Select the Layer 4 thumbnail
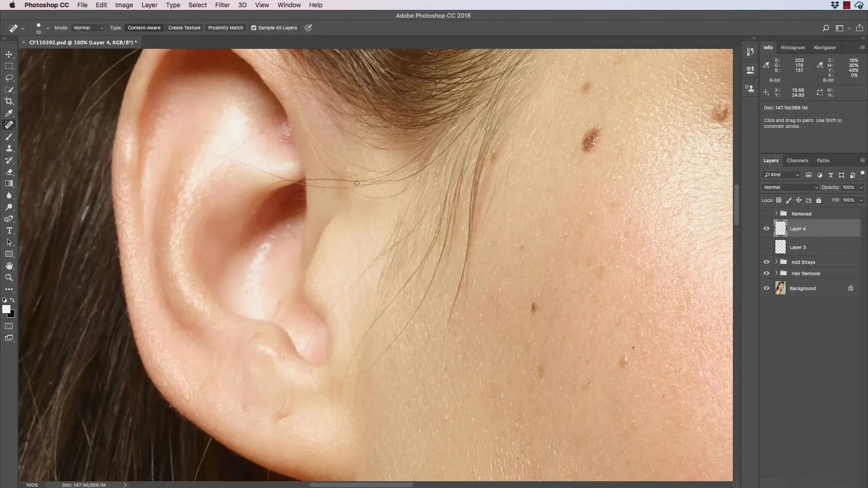868x488 pixels. click(780, 229)
